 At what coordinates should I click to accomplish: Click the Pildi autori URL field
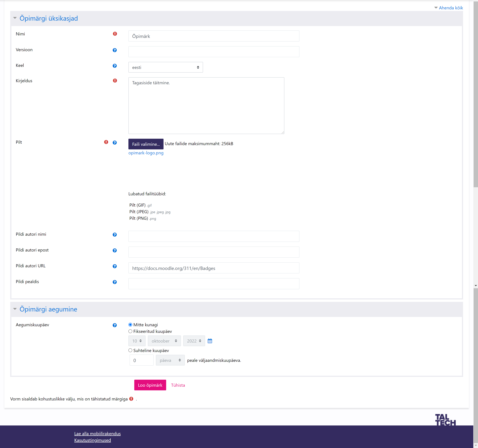[214, 268]
